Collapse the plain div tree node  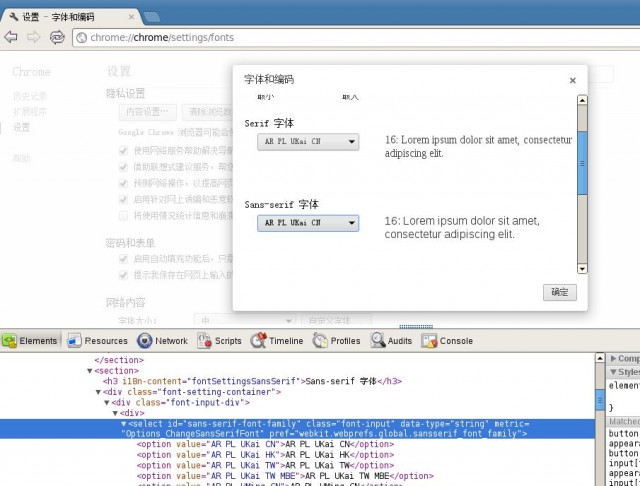115,413
